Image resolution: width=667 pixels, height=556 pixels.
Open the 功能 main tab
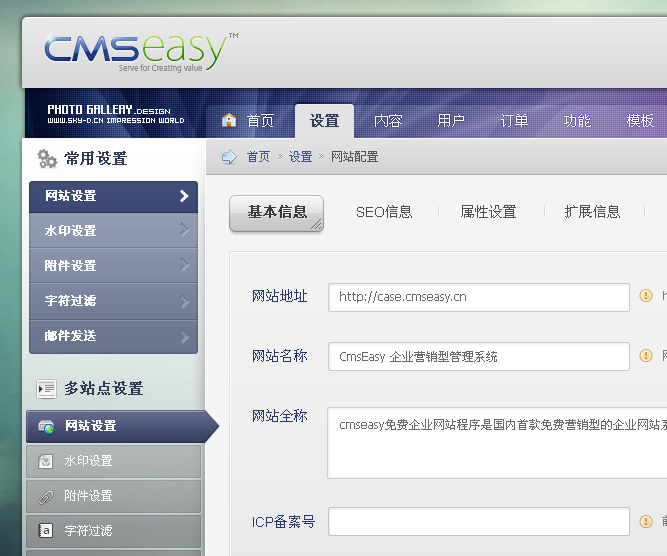point(577,121)
